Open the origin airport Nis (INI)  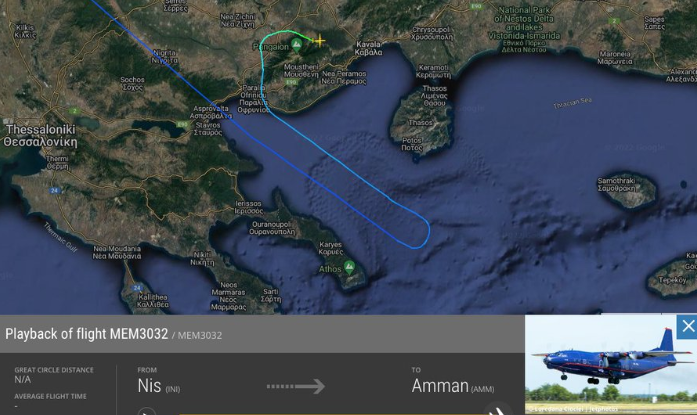(159, 386)
